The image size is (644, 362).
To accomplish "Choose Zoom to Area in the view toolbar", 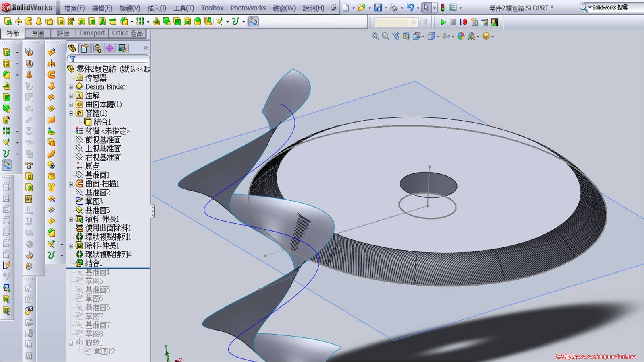I will click(x=386, y=36).
